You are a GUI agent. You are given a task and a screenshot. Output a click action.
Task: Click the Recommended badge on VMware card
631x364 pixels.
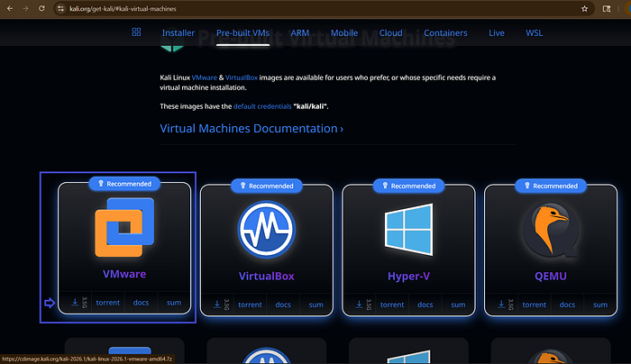(x=124, y=184)
